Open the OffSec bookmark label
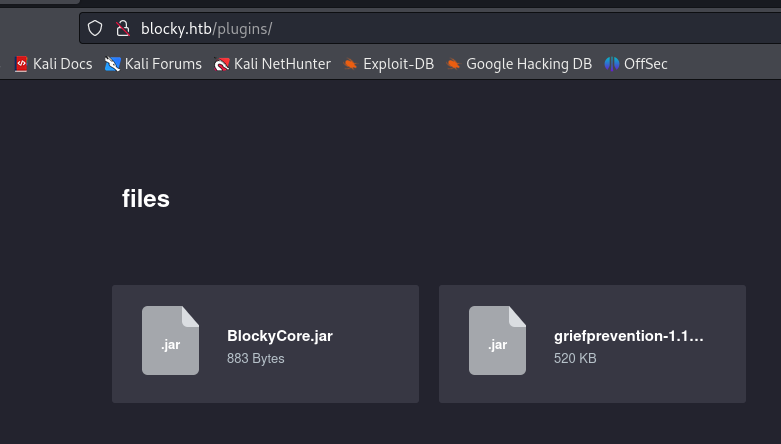 point(645,64)
